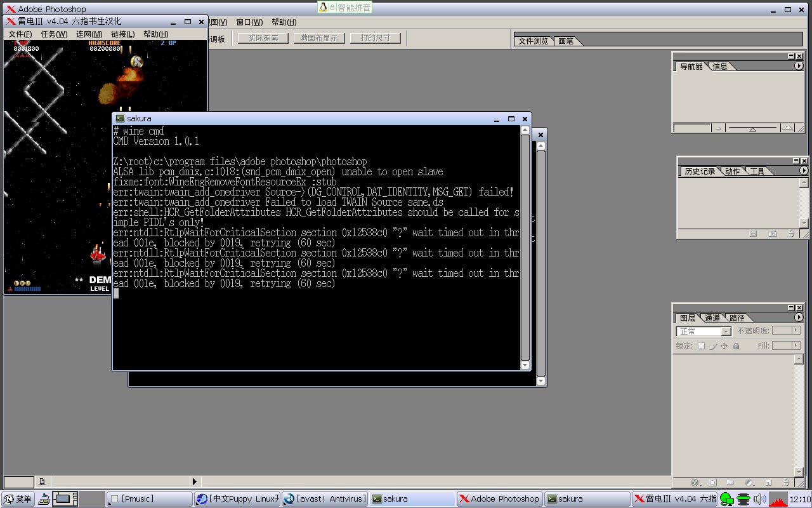Click the Navigator zoom percentage field
The image size is (812, 508).
691,128
